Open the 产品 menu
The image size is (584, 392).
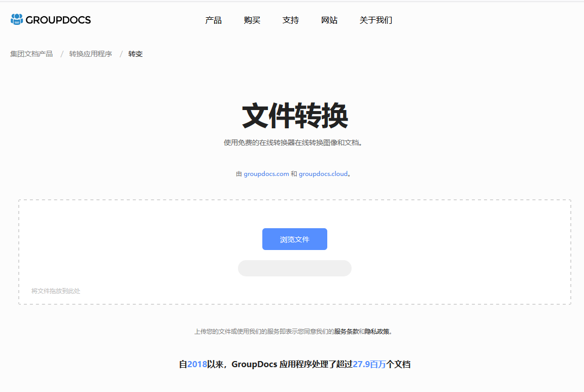click(x=214, y=20)
